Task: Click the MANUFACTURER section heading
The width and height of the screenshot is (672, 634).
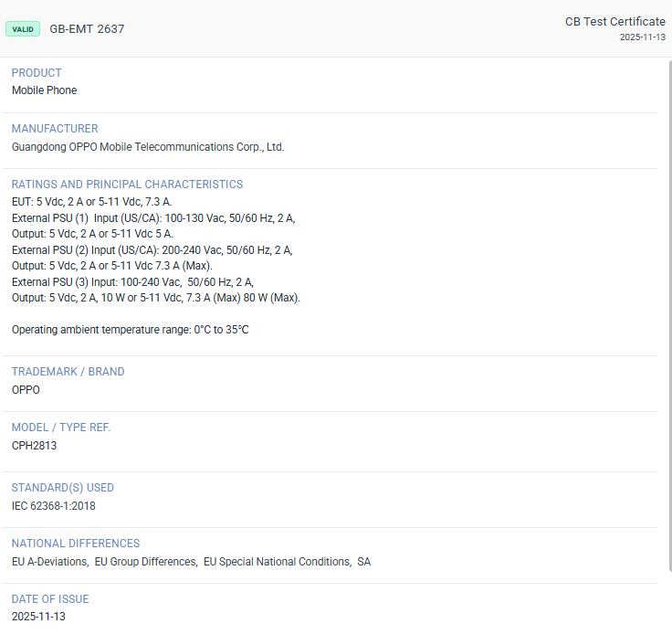Action: pyautogui.click(x=55, y=129)
